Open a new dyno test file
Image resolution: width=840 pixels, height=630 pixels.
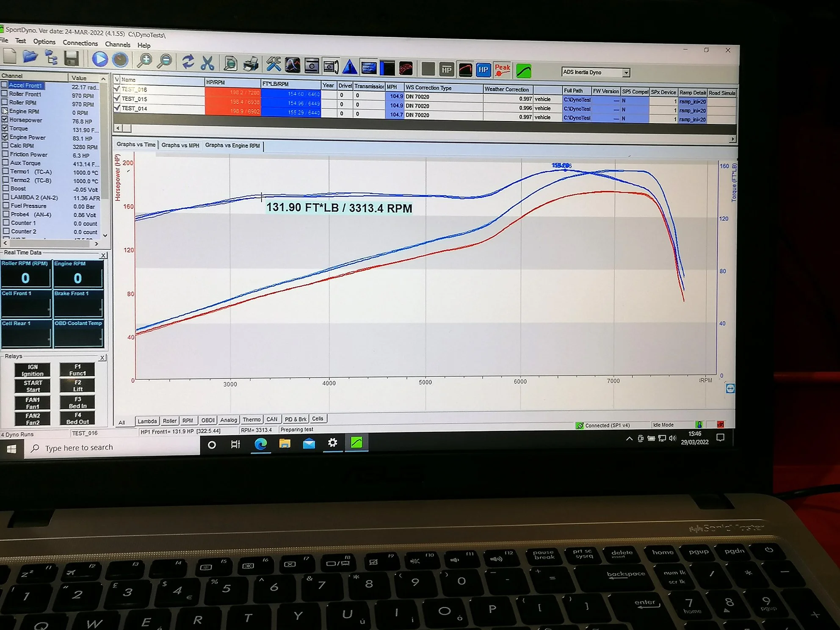coord(11,56)
